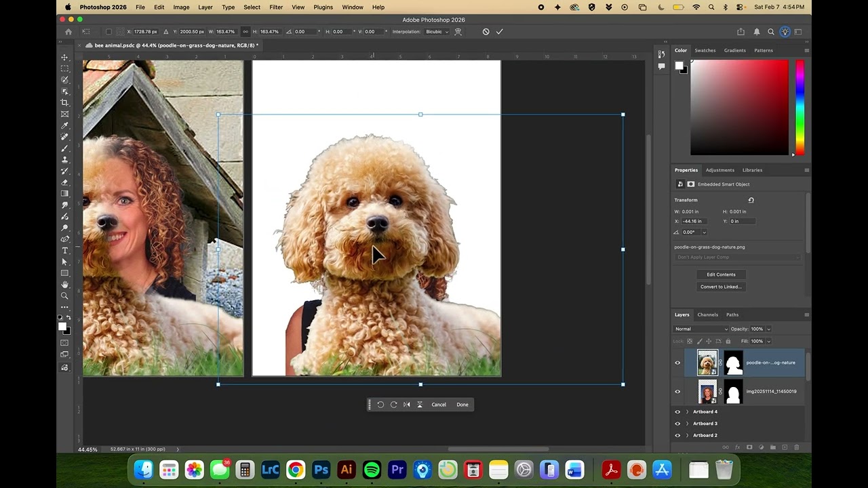Click the Delete layer trash icon
Viewport: 868px width, 488px height.
796,447
